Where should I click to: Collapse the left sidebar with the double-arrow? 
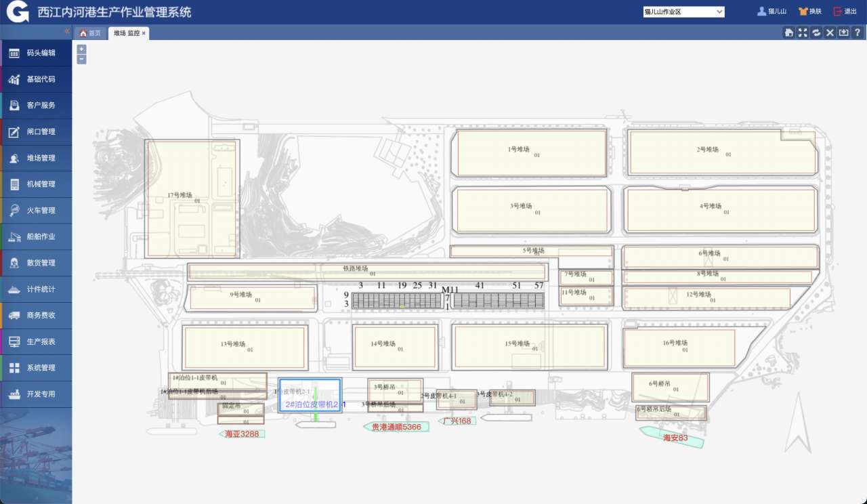(x=67, y=32)
